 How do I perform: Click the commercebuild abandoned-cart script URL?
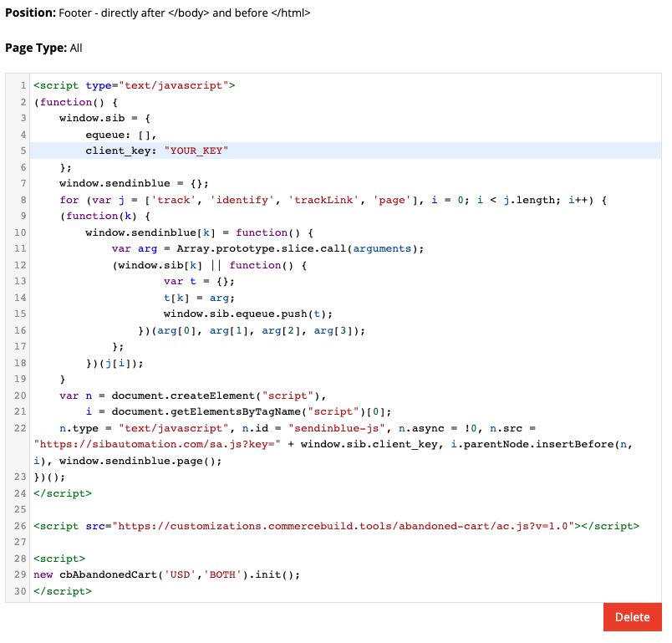coord(343,526)
